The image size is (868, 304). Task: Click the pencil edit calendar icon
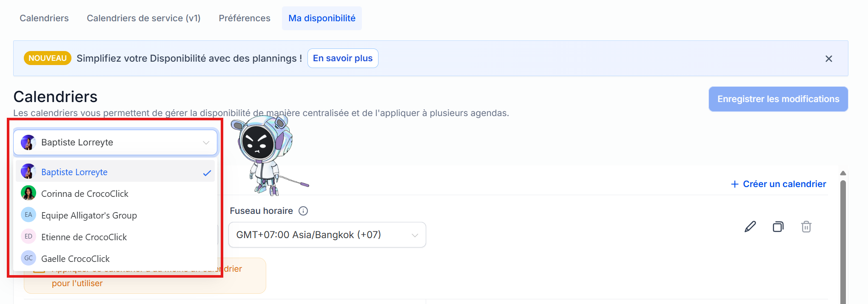pyautogui.click(x=750, y=227)
